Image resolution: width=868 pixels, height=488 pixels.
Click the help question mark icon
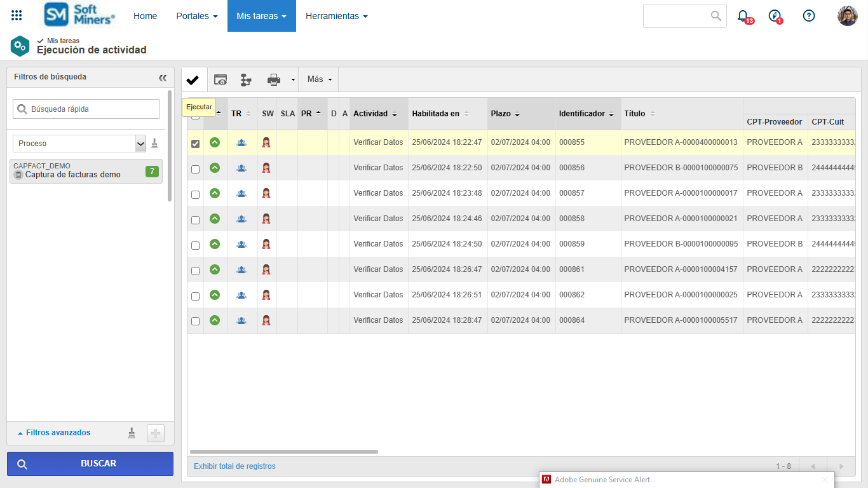(809, 16)
